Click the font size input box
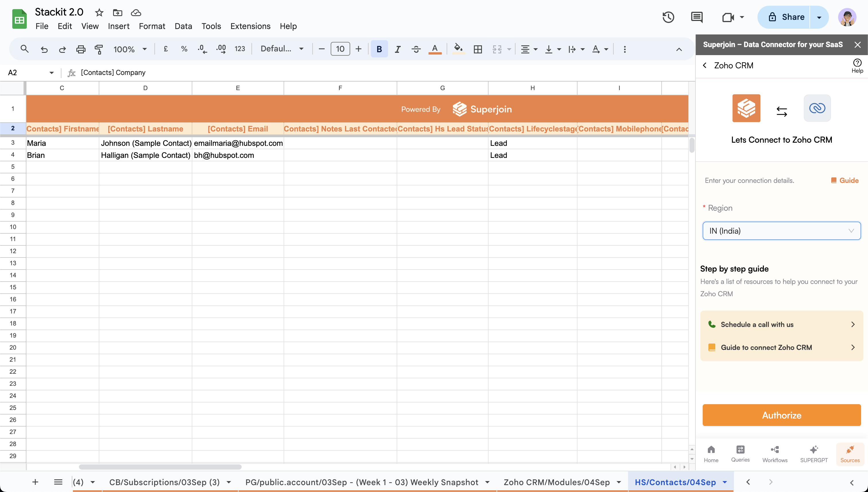The height and width of the screenshot is (492, 868). tap(340, 49)
